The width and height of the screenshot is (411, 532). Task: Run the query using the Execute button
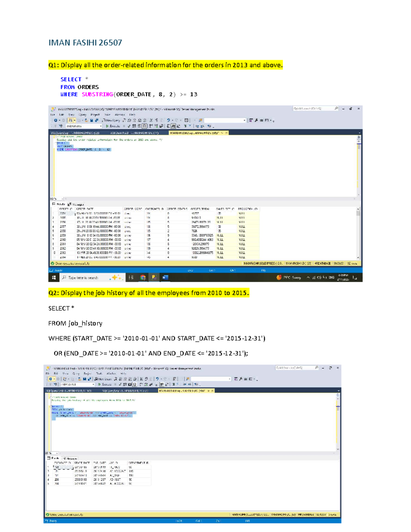coord(112,126)
